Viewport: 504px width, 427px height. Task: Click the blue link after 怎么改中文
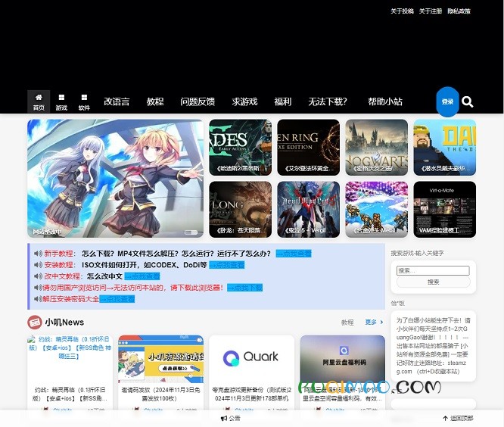[142, 276]
